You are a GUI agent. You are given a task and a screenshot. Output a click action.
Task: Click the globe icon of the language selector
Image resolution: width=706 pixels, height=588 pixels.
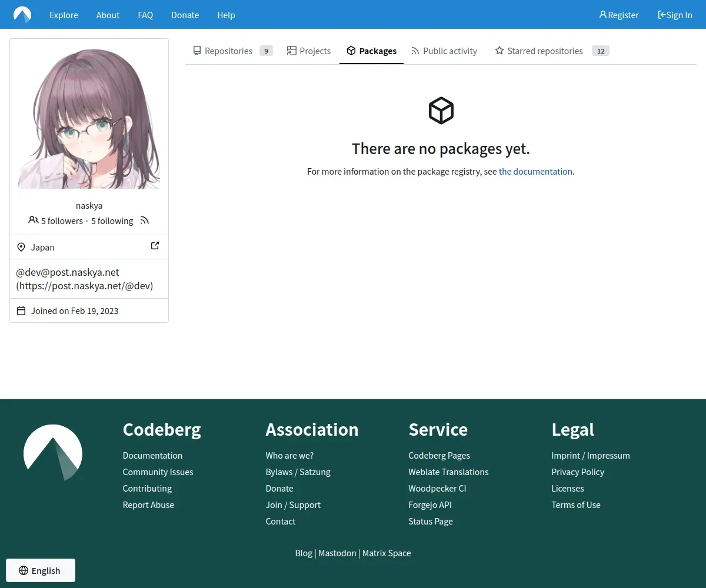tap(24, 570)
